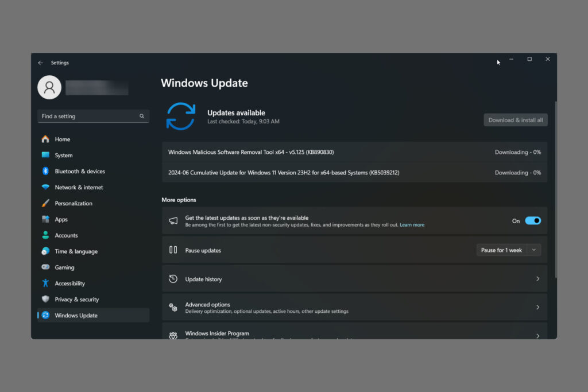Viewport: 588px width, 392px height.
Task: Click the vertical scrollbar on right
Action: pyautogui.click(x=555, y=189)
